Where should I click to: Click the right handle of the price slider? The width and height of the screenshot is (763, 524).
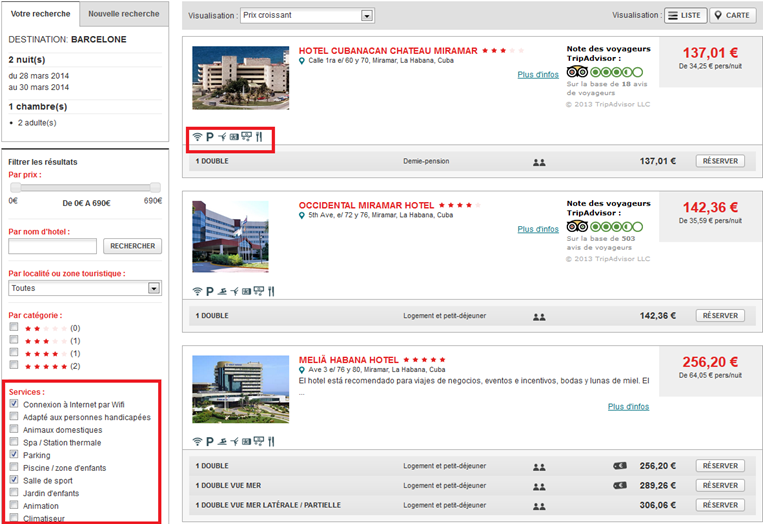(155, 187)
